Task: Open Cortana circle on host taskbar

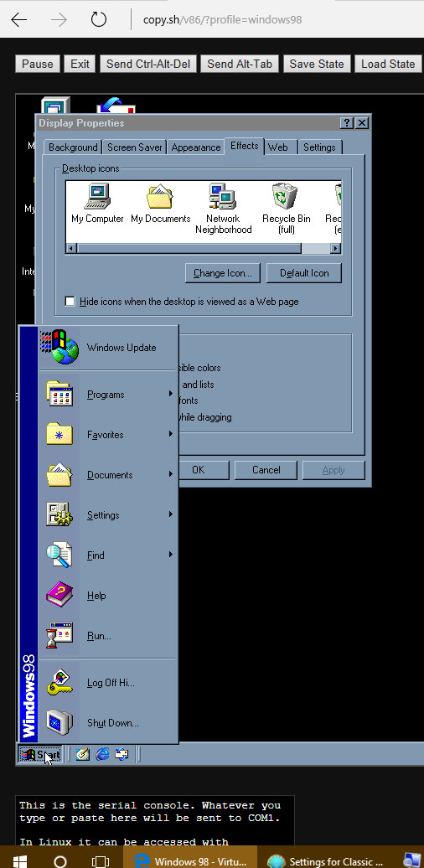Action: tap(59, 861)
